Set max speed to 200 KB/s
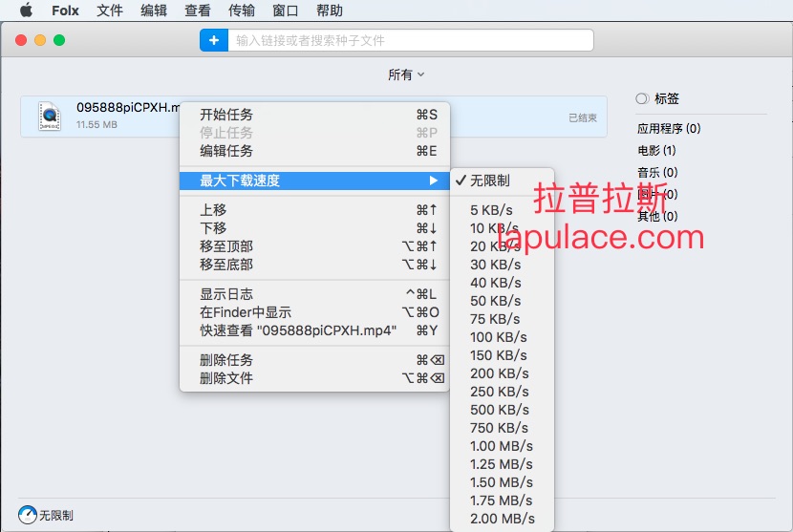The image size is (793, 532). click(502, 373)
